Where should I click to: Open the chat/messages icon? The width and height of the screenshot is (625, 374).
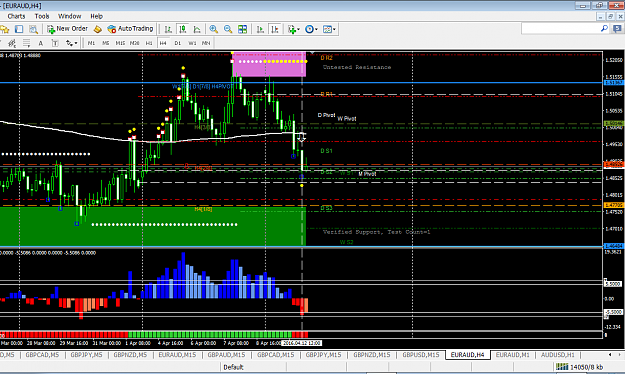(617, 29)
